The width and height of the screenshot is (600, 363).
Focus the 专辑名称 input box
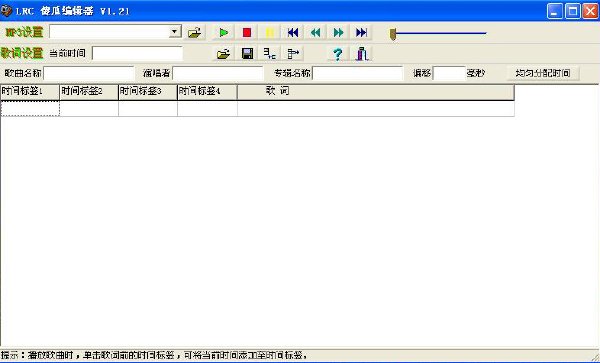(x=357, y=73)
